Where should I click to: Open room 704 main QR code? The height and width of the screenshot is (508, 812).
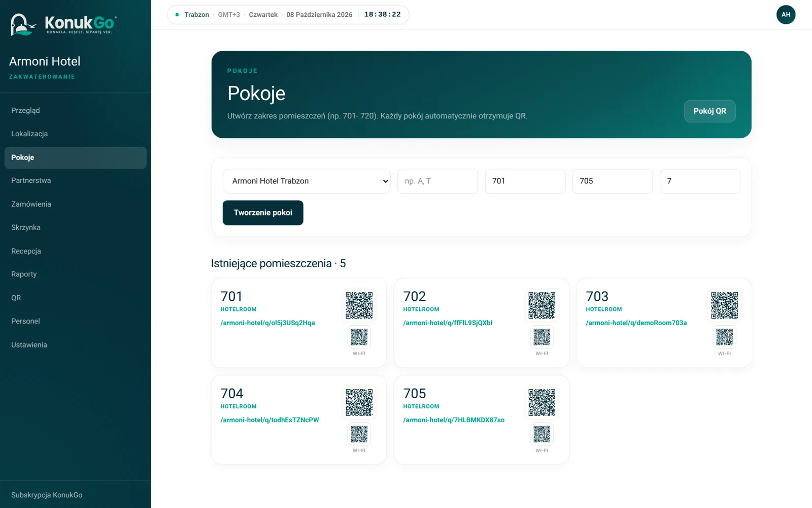tap(359, 402)
